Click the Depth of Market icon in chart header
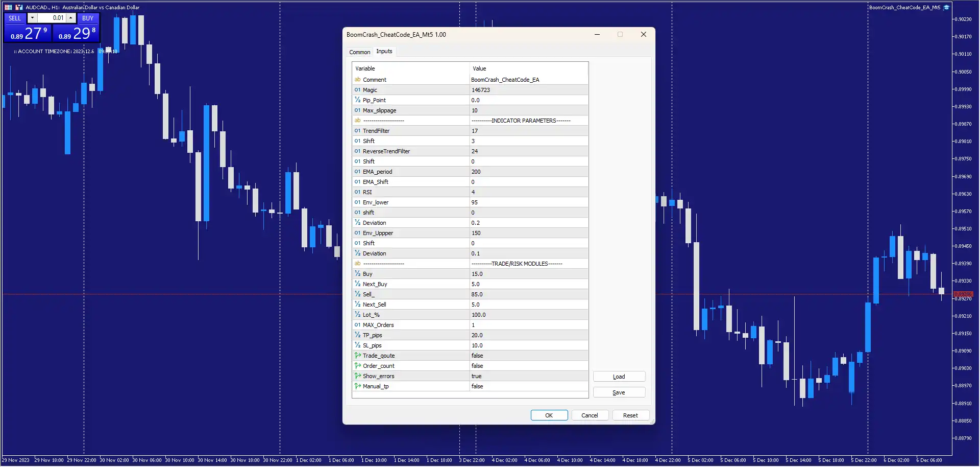 [8, 7]
